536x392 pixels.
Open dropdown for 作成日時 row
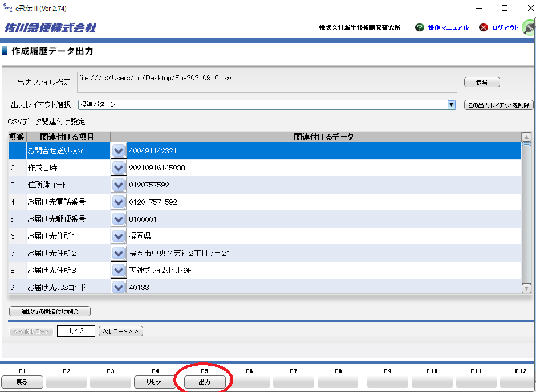pos(119,168)
